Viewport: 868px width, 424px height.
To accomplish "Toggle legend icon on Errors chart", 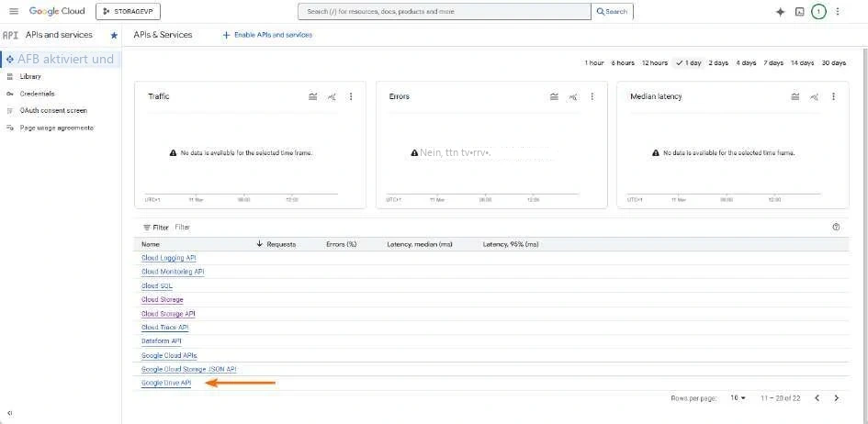I will tap(554, 96).
